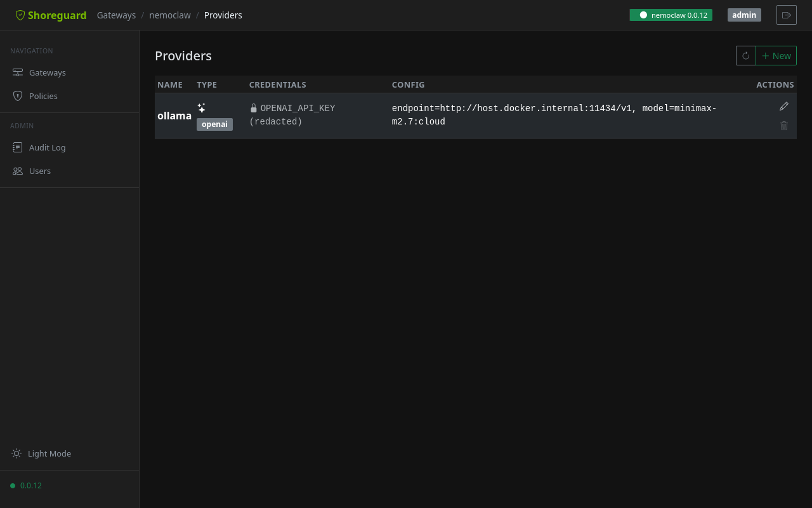Open Gateways from the breadcrumb
The height and width of the screenshot is (508, 812).
[x=116, y=15]
